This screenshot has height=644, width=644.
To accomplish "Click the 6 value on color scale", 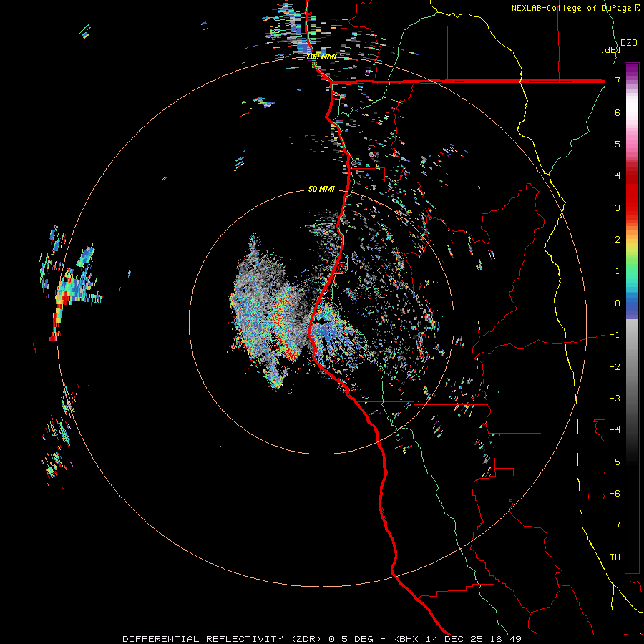I will coord(618,112).
